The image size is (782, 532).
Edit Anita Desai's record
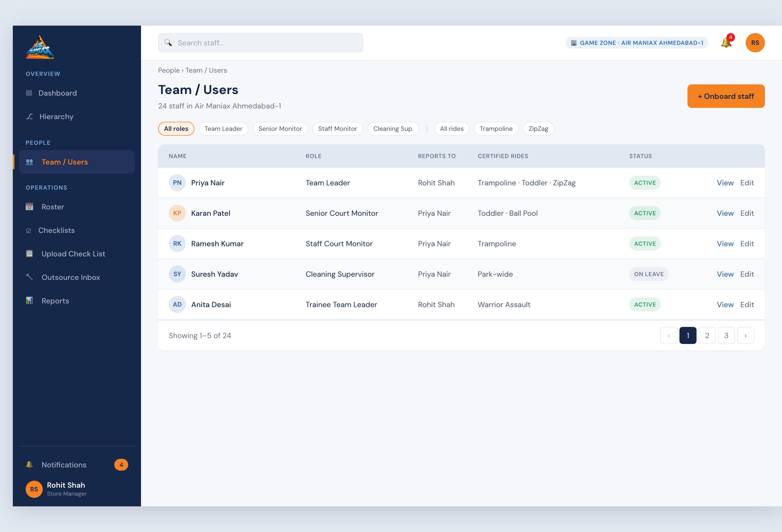click(x=747, y=304)
